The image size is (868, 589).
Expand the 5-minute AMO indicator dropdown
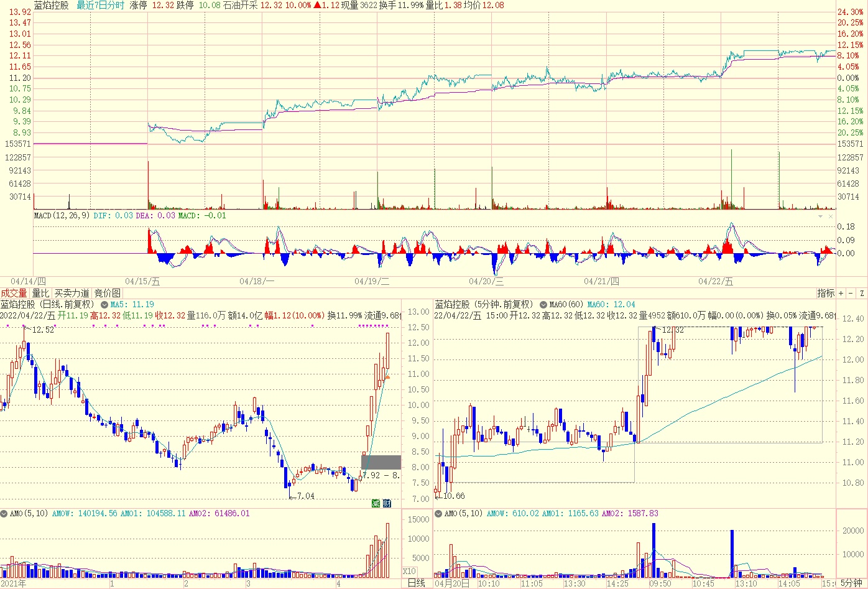(x=439, y=514)
